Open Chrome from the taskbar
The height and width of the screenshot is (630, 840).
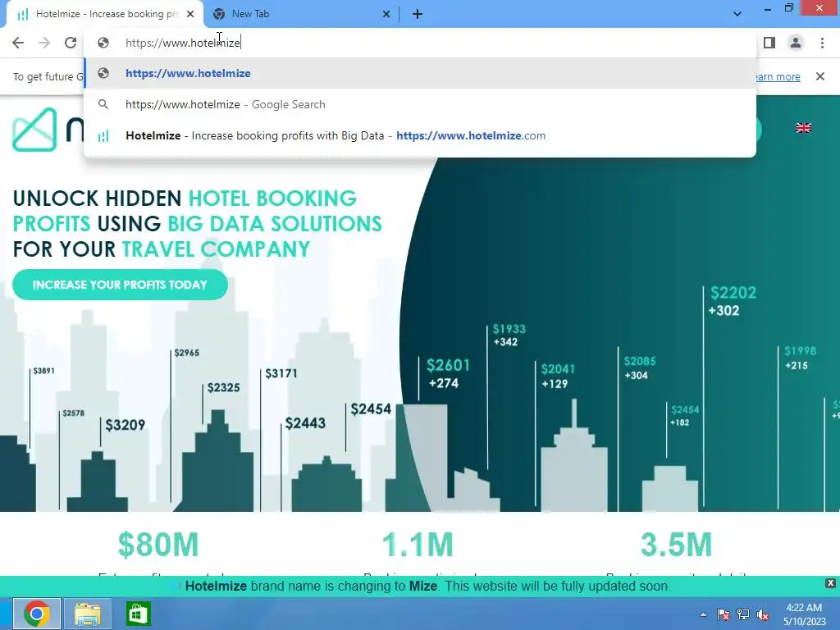point(36,614)
